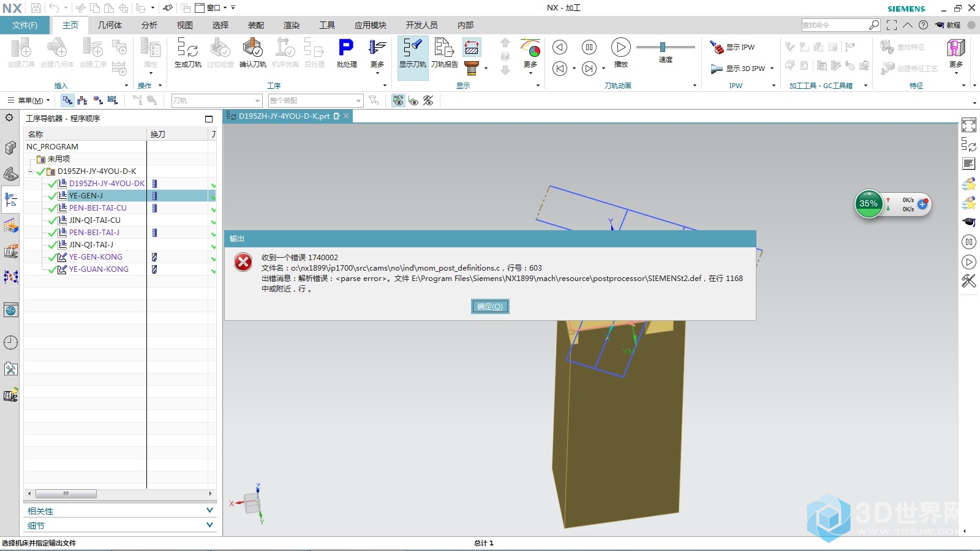Open the 窗口 window dropdown
Viewport: 980px width, 551px height.
tap(211, 8)
